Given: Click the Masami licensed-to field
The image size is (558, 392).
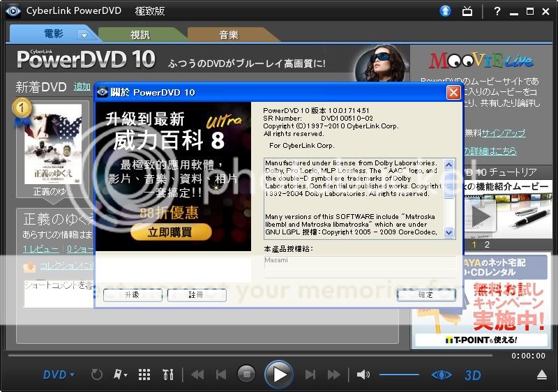Looking at the screenshot, I should pos(360,262).
